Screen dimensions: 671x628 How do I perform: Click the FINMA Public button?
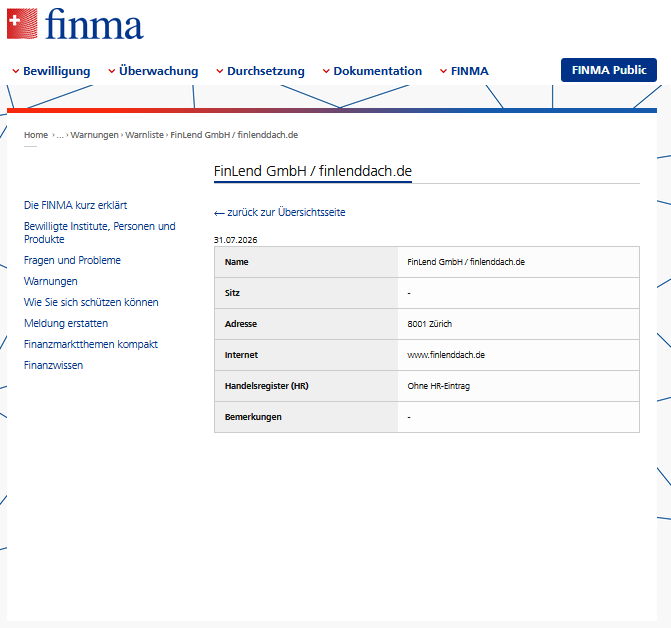pyautogui.click(x=609, y=70)
